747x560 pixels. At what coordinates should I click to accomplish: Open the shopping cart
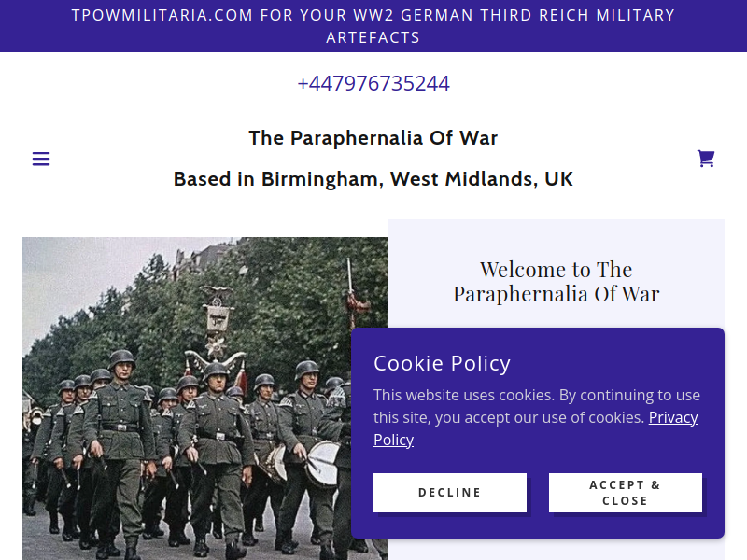click(x=706, y=158)
